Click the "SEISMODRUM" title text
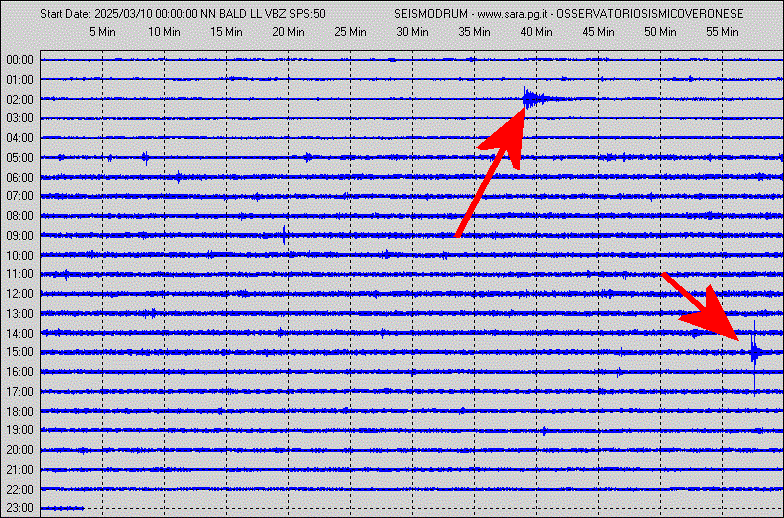This screenshot has height=518, width=784. click(x=430, y=14)
